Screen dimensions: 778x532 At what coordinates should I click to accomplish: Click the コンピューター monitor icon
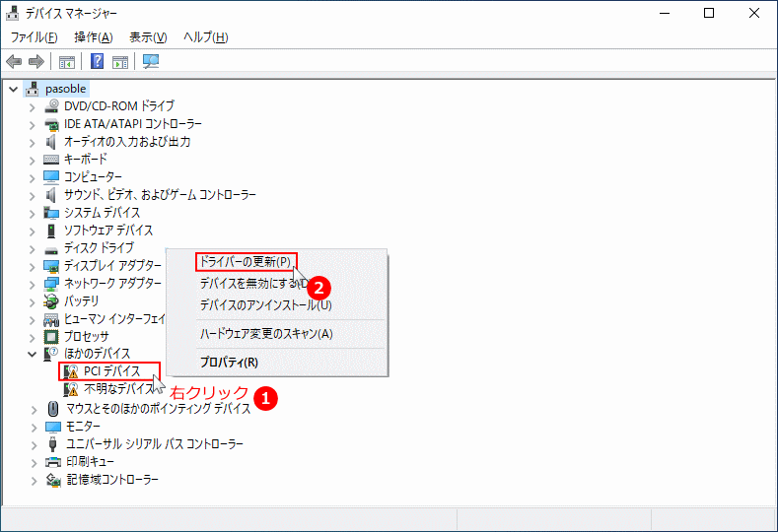point(51,176)
